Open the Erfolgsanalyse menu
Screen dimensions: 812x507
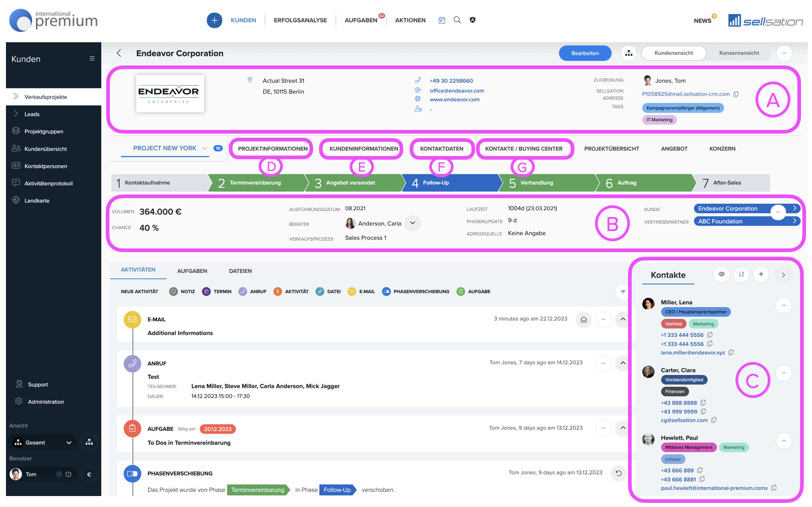300,20
